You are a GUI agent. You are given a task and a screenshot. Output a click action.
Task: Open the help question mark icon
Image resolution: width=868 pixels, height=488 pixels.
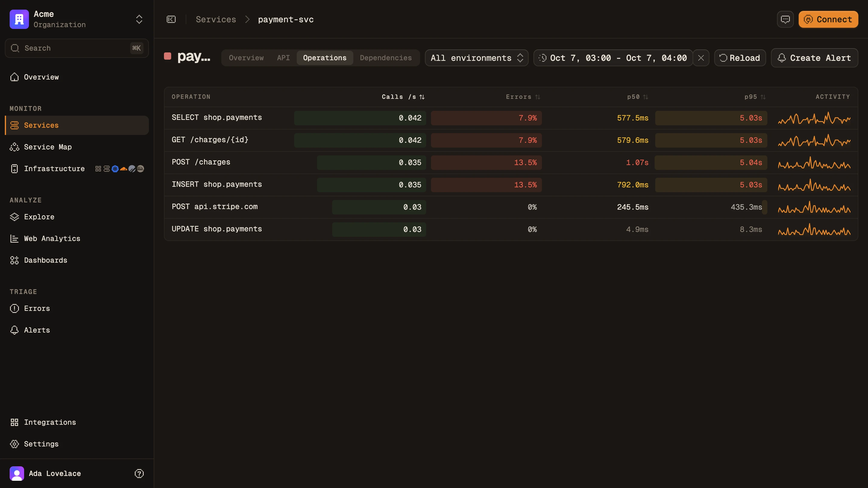point(139,474)
